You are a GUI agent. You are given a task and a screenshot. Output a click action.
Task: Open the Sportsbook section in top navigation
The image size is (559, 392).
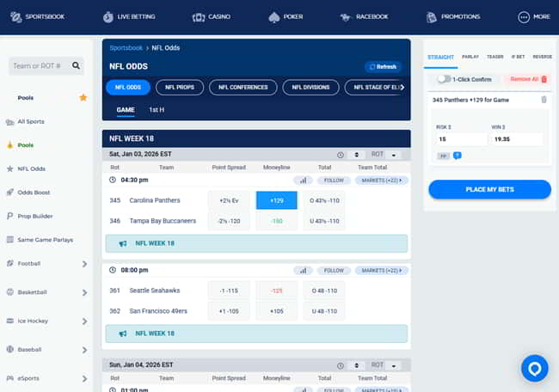pyautogui.click(x=38, y=16)
